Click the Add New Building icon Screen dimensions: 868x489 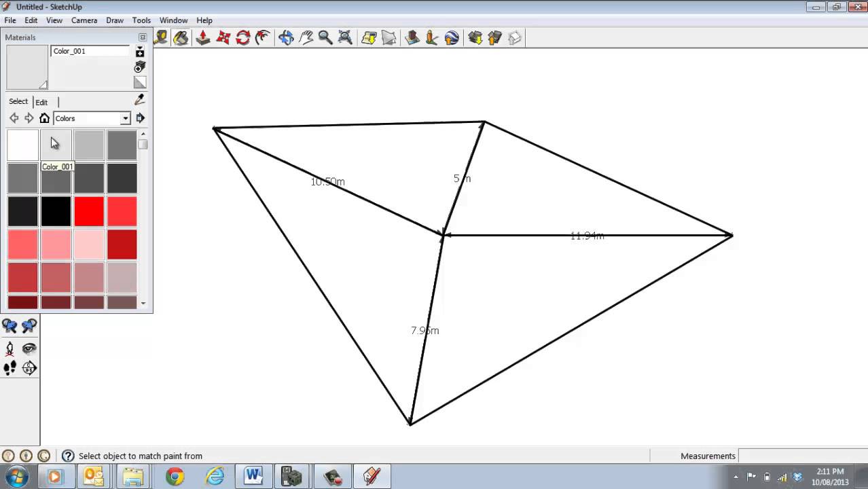click(412, 37)
